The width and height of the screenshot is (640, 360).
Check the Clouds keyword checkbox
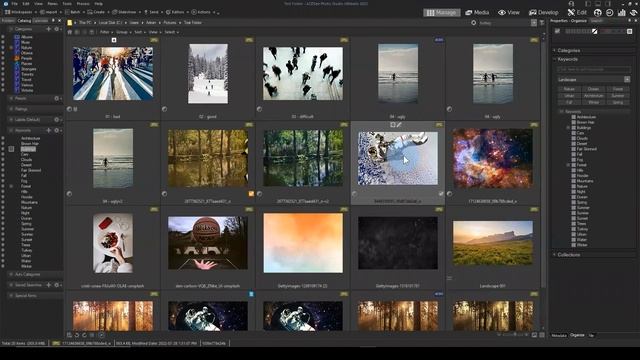click(573, 138)
